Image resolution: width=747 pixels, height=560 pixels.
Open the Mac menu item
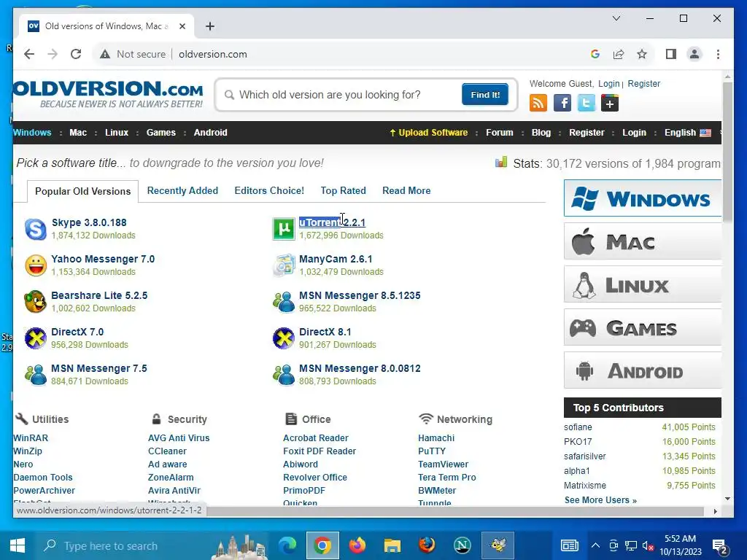click(78, 133)
